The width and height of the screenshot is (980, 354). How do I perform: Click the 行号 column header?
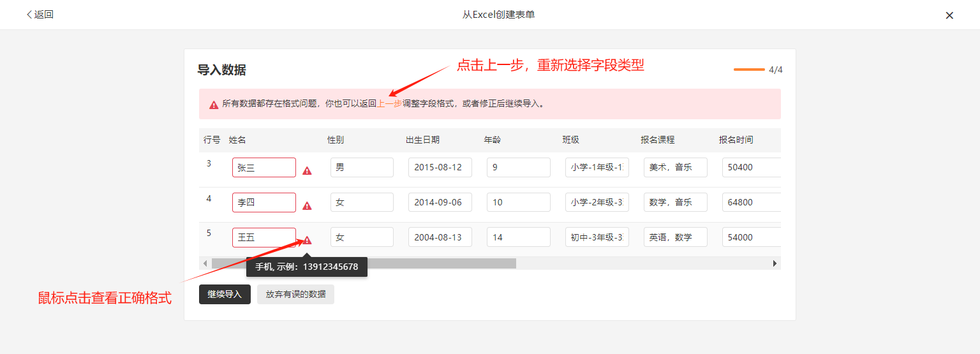[212, 140]
